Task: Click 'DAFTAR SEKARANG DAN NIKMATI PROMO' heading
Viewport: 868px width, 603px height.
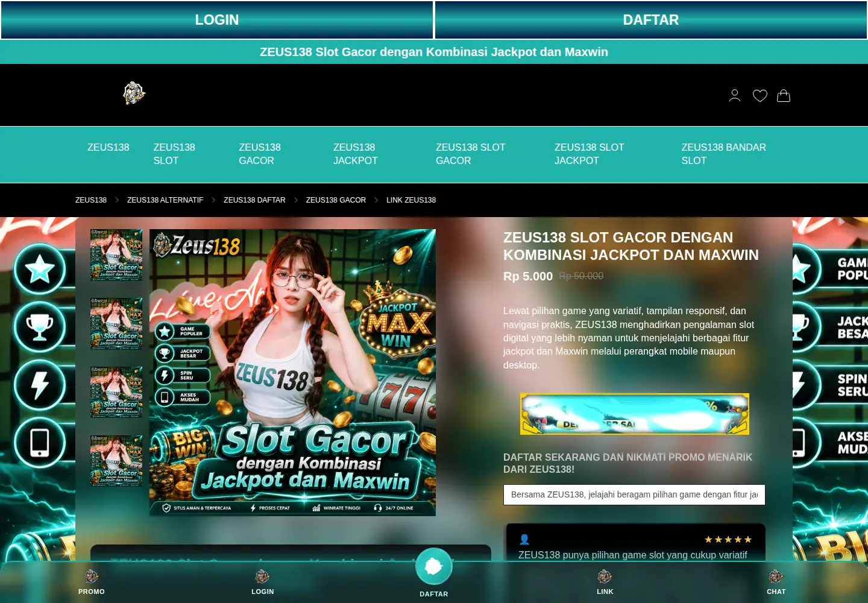Action: point(627,463)
